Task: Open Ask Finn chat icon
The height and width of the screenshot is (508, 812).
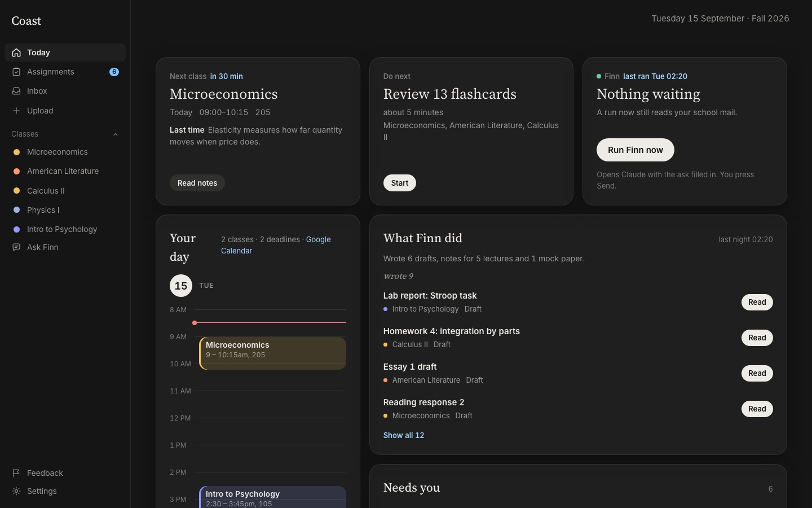Action: coord(16,247)
